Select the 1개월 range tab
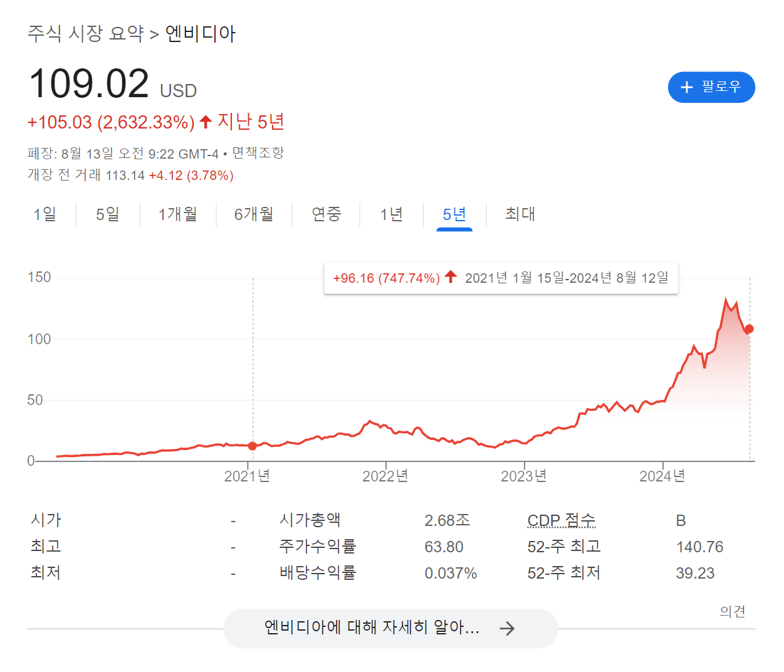 pos(178,214)
